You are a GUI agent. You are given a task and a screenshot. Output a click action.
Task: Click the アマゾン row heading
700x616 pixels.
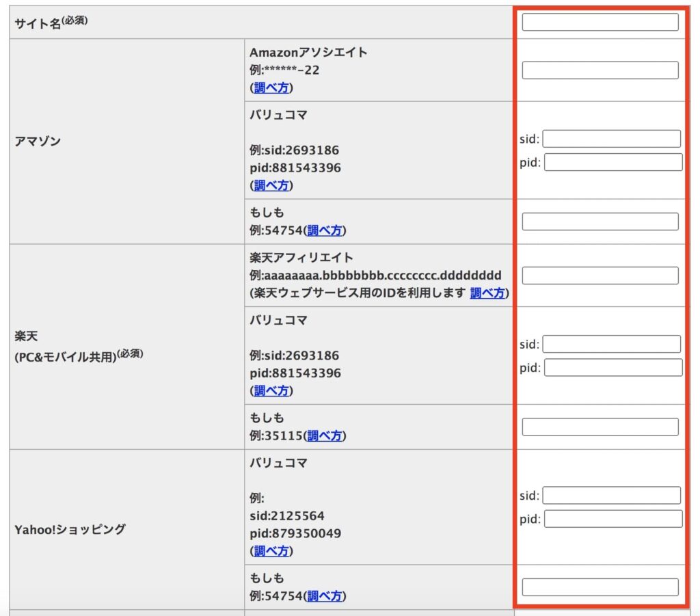(x=38, y=142)
